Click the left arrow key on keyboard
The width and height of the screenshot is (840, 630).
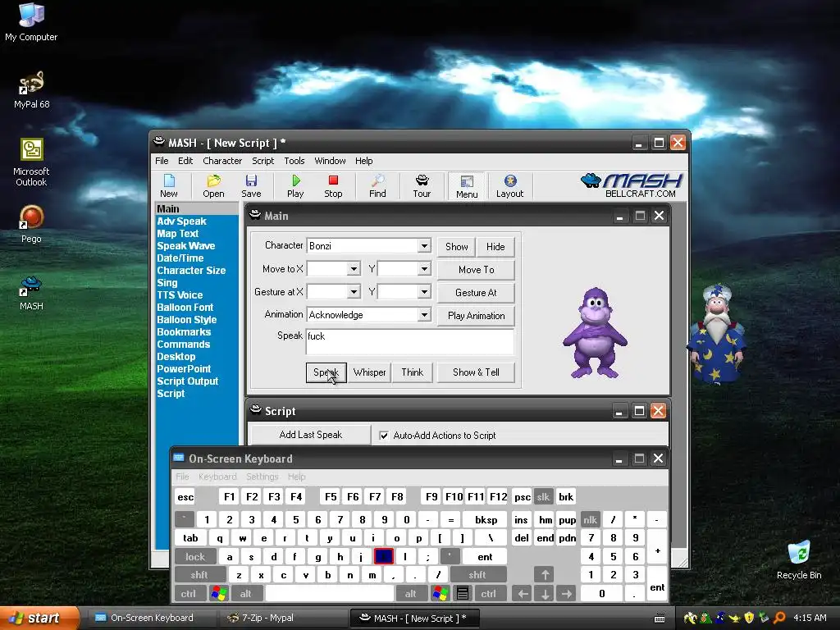[523, 594]
